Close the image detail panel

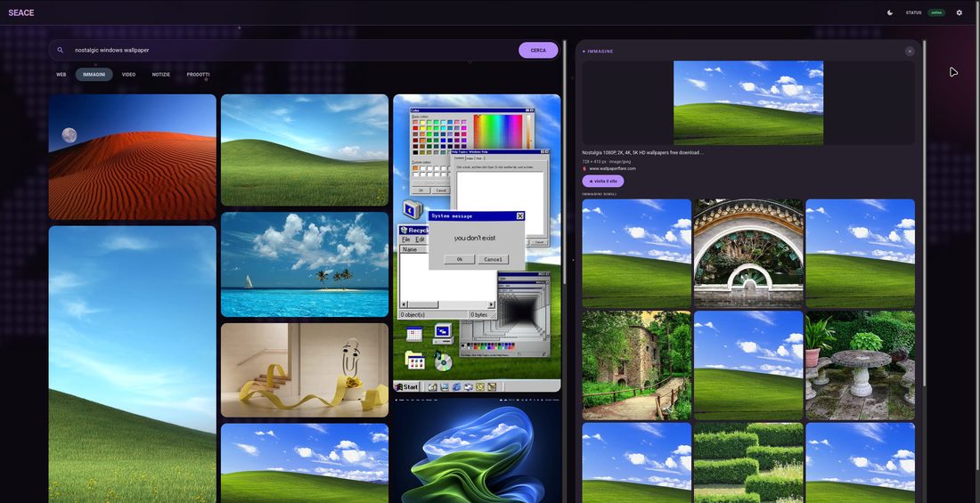click(x=910, y=52)
